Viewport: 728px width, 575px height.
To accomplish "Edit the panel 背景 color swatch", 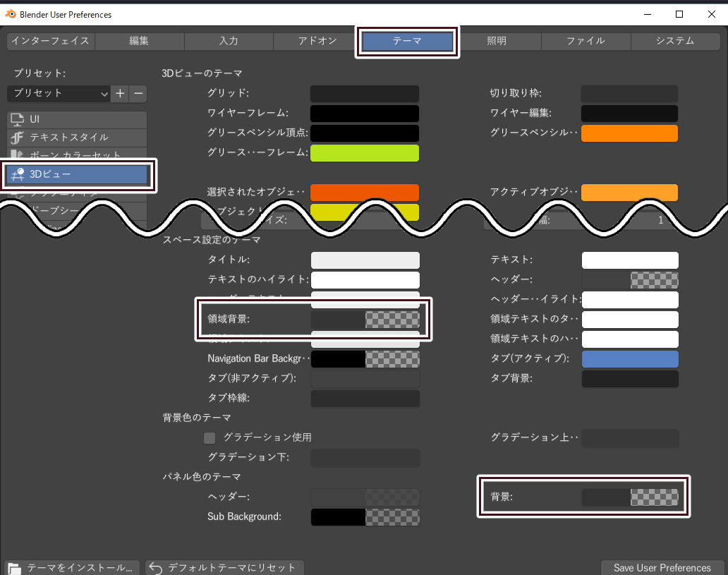I will click(x=630, y=497).
